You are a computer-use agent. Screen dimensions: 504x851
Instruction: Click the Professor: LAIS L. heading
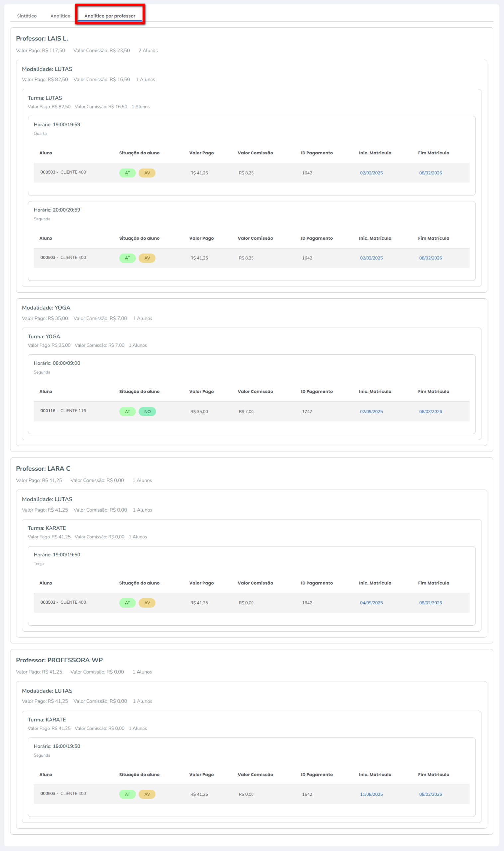pyautogui.click(x=42, y=38)
